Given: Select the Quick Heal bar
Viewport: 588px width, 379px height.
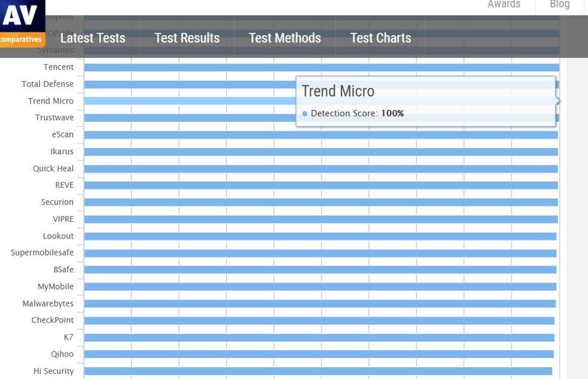Looking at the screenshot, I should tap(321, 169).
